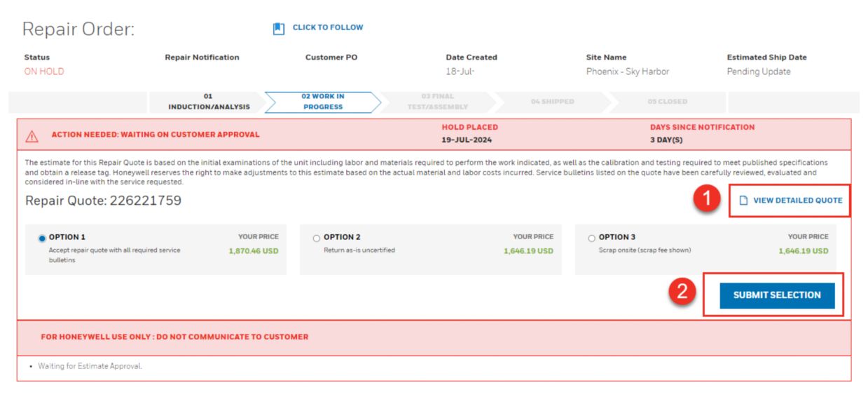
Task: Open the CLICK TO FOLLOW link
Action: coord(328,27)
